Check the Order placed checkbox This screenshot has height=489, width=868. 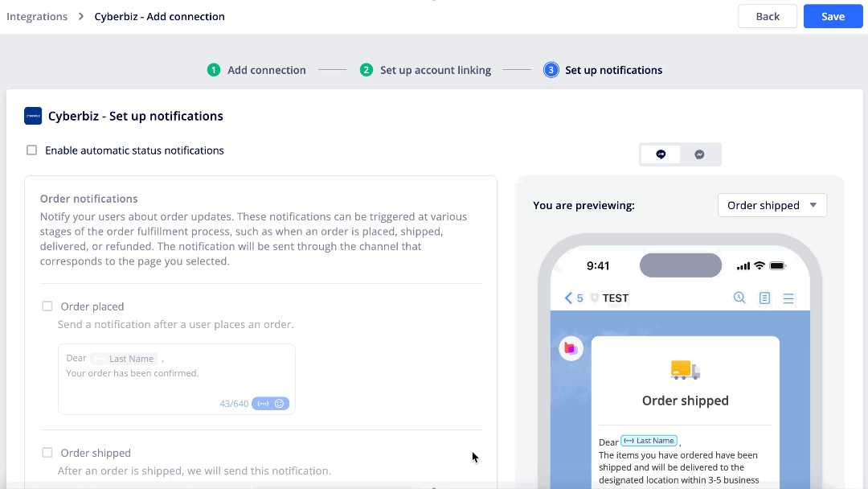(x=47, y=306)
